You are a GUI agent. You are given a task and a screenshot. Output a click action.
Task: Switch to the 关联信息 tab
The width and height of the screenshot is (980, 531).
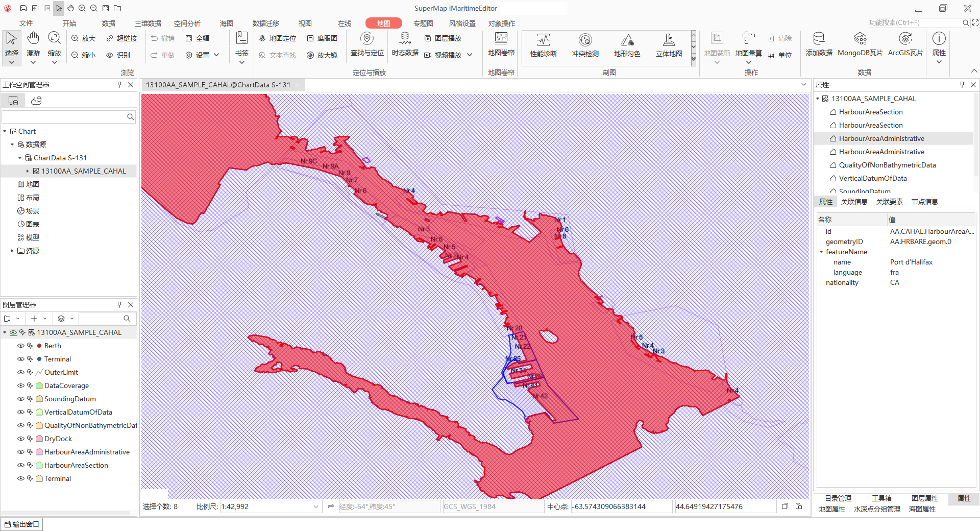[854, 202]
